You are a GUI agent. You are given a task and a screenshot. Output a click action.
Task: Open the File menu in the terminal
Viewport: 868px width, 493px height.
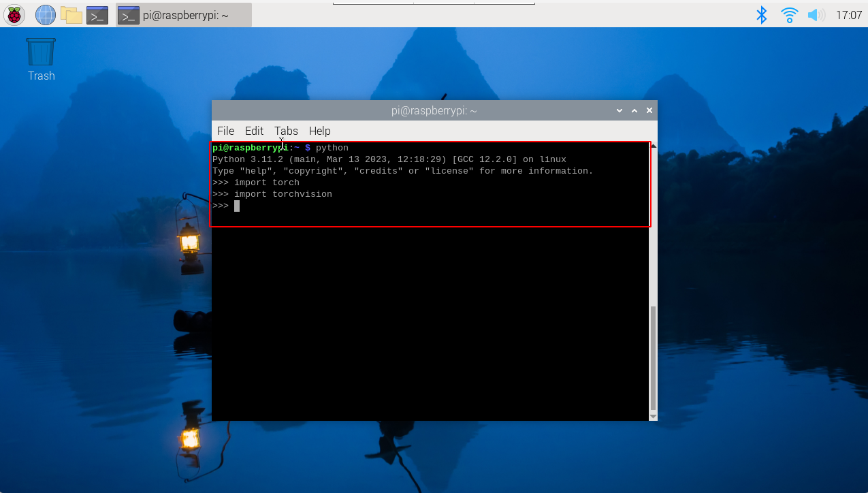click(x=225, y=131)
